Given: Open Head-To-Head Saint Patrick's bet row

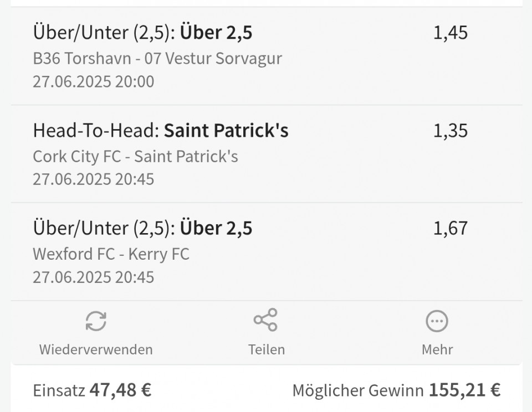Looking at the screenshot, I should (267, 154).
